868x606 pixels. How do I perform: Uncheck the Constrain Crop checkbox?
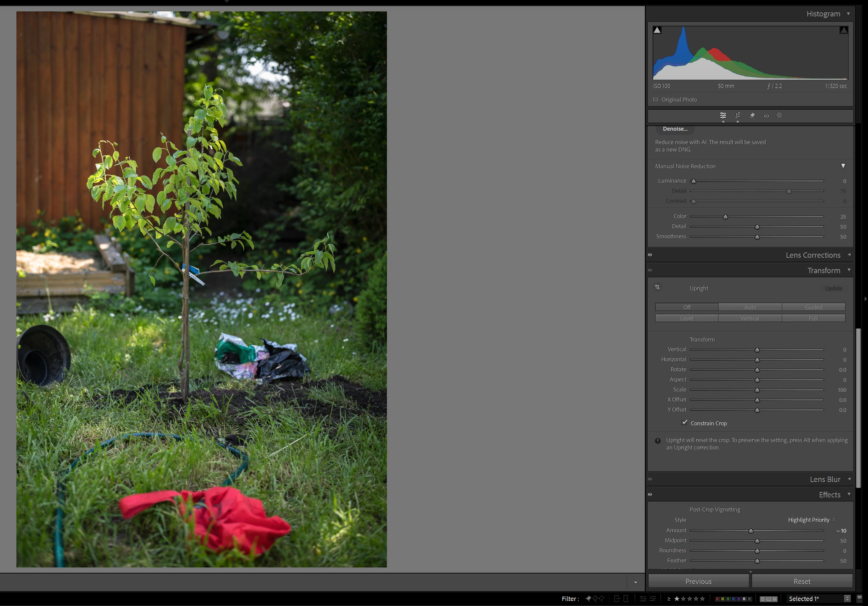[684, 423]
